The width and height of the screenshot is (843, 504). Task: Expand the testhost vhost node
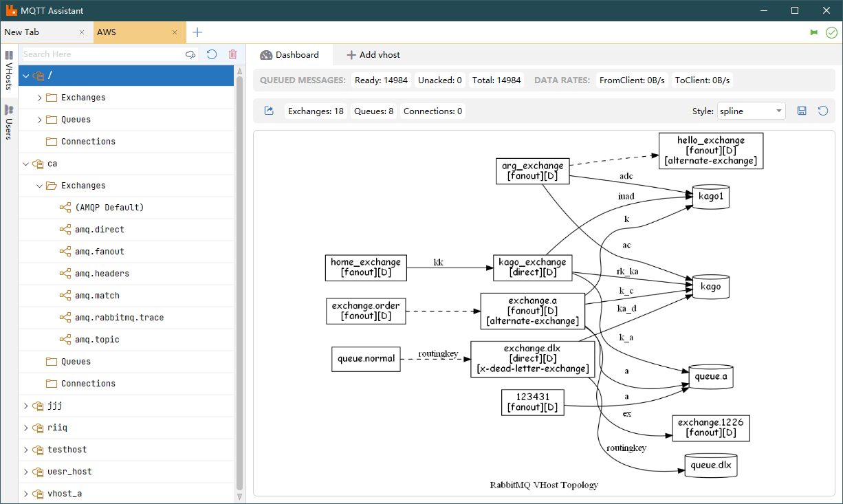click(x=25, y=450)
